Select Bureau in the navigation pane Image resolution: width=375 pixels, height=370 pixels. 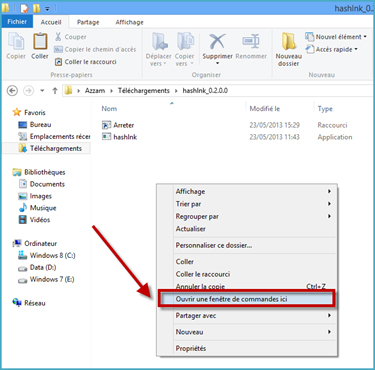(x=35, y=125)
